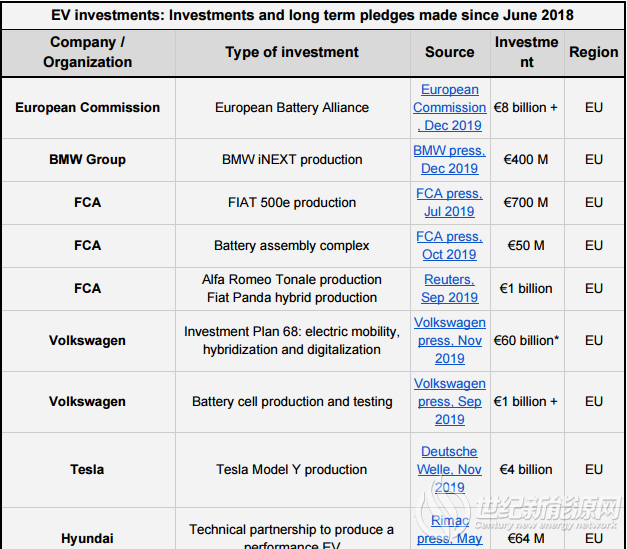
Task: Click the Alfa Romeo Tonale production text
Action: 292,279
